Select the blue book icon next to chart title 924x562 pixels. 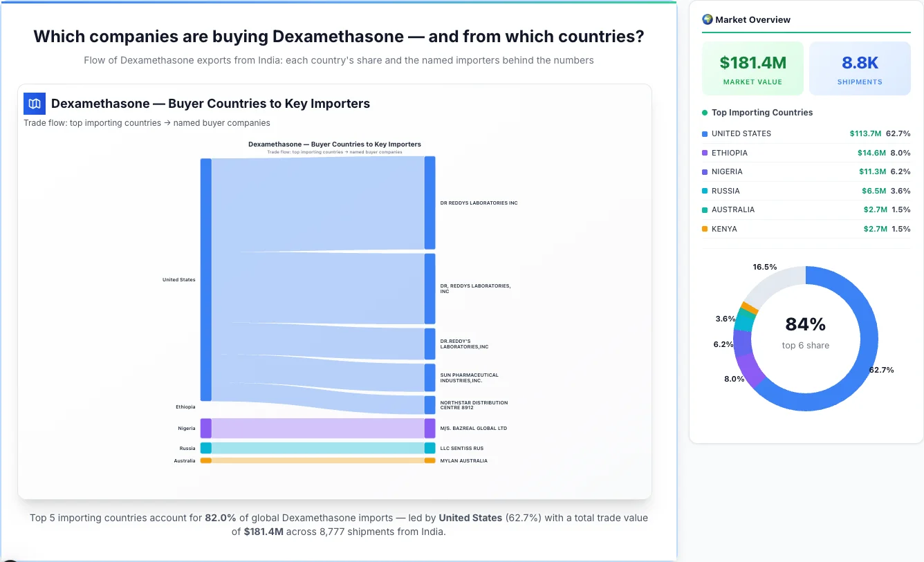(33, 102)
